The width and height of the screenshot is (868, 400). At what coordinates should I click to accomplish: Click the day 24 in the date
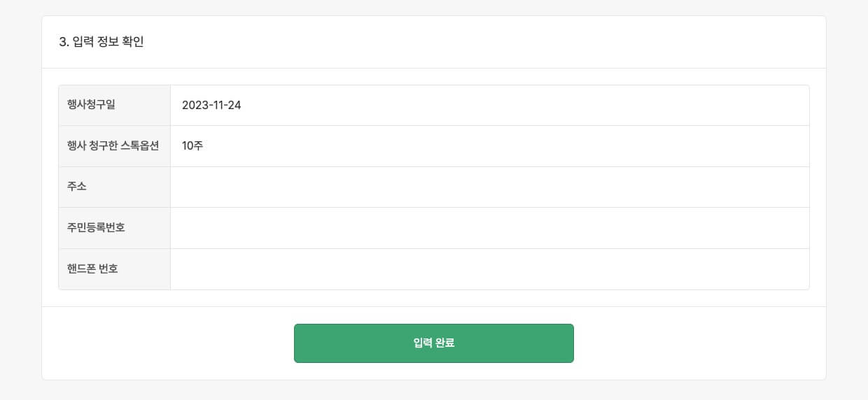[234, 106]
